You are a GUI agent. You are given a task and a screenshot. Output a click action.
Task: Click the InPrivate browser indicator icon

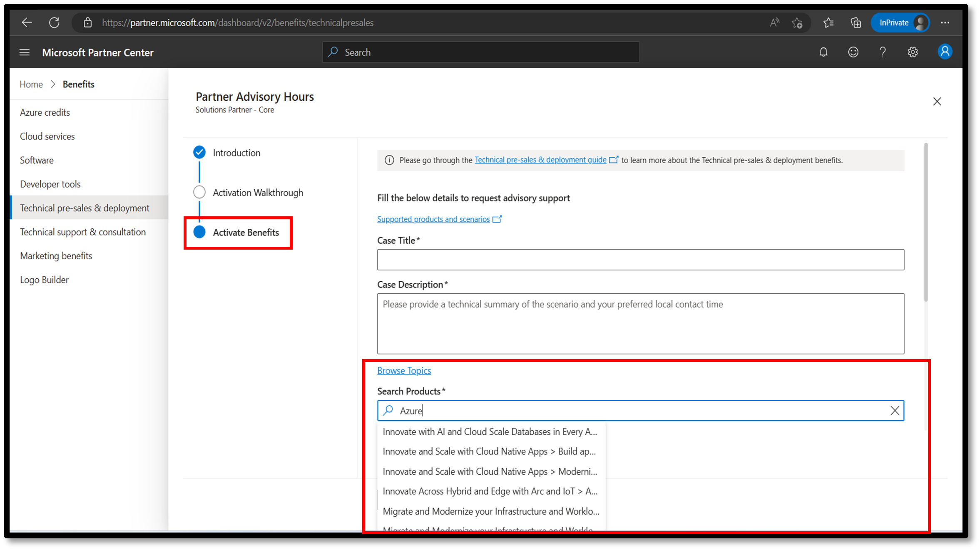point(900,22)
